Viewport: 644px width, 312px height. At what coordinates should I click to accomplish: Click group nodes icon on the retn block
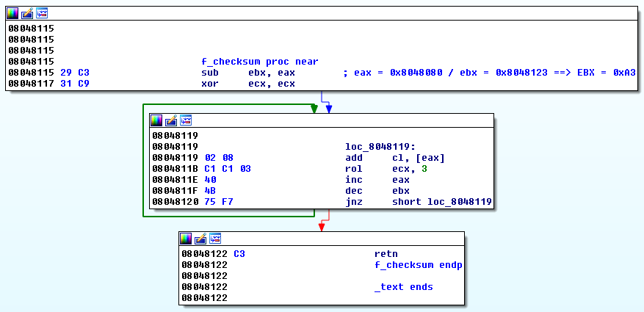pos(214,239)
